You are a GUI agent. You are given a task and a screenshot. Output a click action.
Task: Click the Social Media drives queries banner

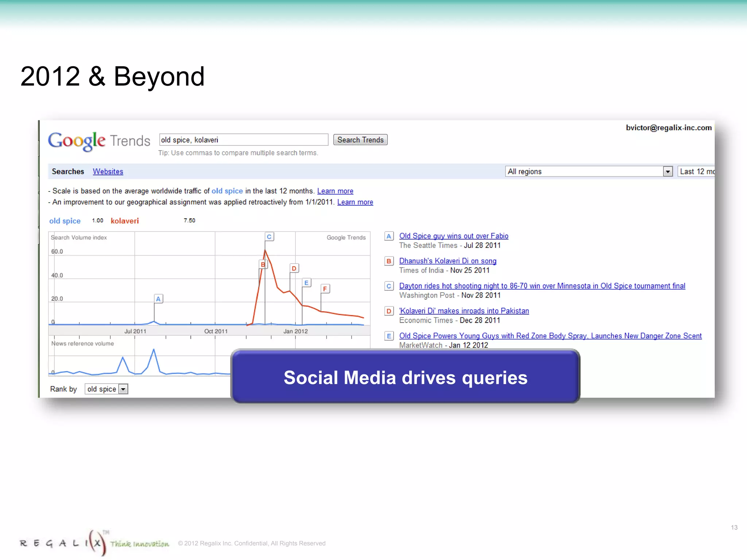[x=406, y=377]
